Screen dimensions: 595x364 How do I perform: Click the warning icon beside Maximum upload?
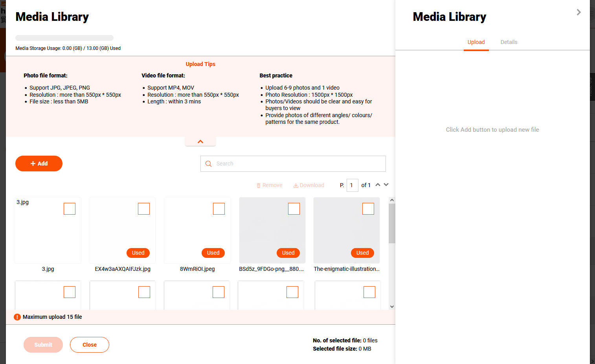[17, 317]
